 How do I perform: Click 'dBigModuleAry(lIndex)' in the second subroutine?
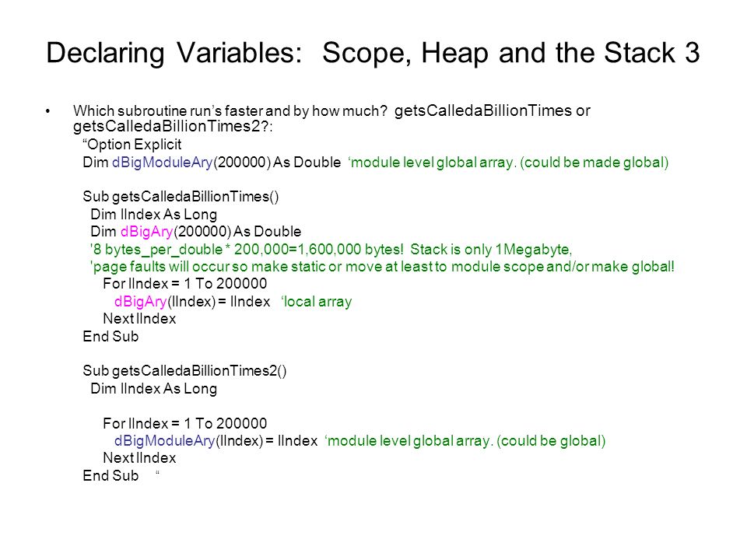click(188, 441)
